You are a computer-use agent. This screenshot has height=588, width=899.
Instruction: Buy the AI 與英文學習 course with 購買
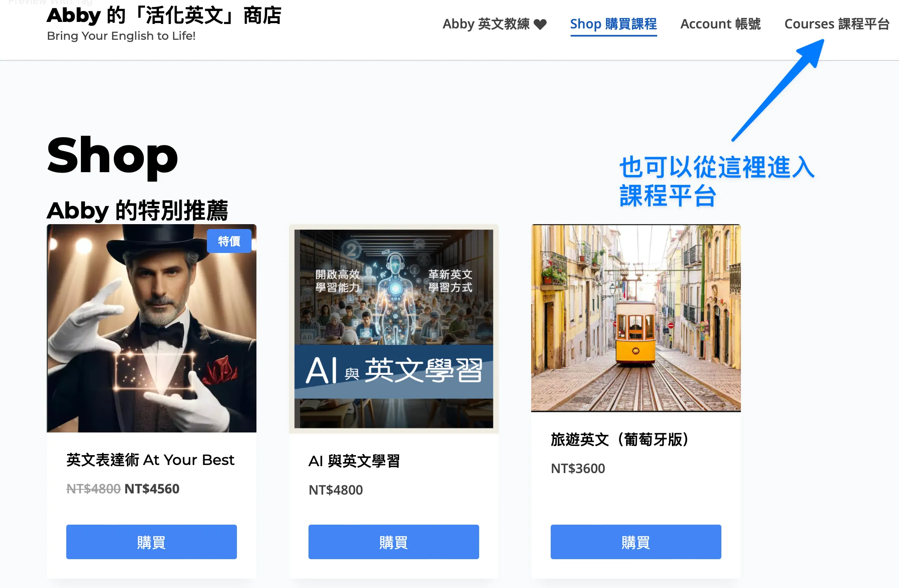click(393, 542)
